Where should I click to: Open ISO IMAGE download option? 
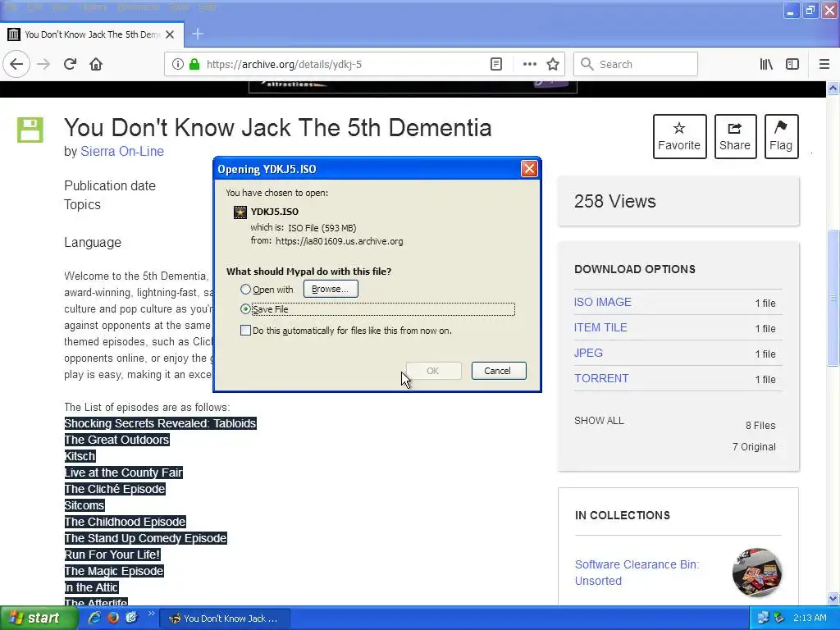click(603, 302)
